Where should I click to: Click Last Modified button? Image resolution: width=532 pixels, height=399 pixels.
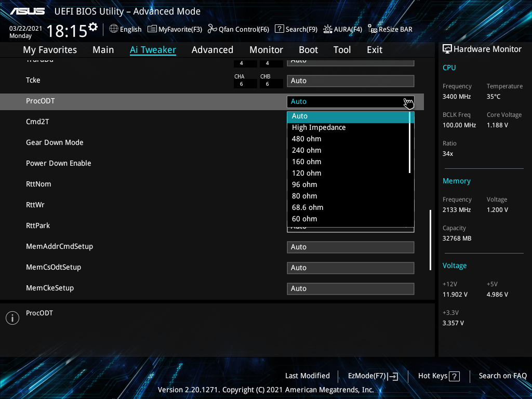click(x=308, y=376)
